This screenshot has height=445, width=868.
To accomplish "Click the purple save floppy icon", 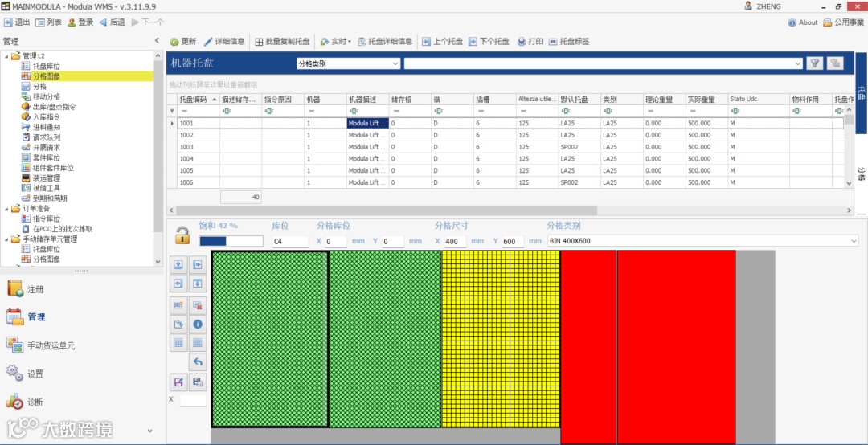I will (x=178, y=382).
